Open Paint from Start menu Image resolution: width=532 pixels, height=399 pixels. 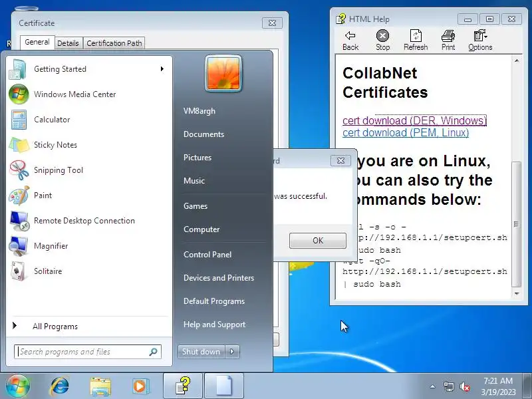[x=89, y=196]
